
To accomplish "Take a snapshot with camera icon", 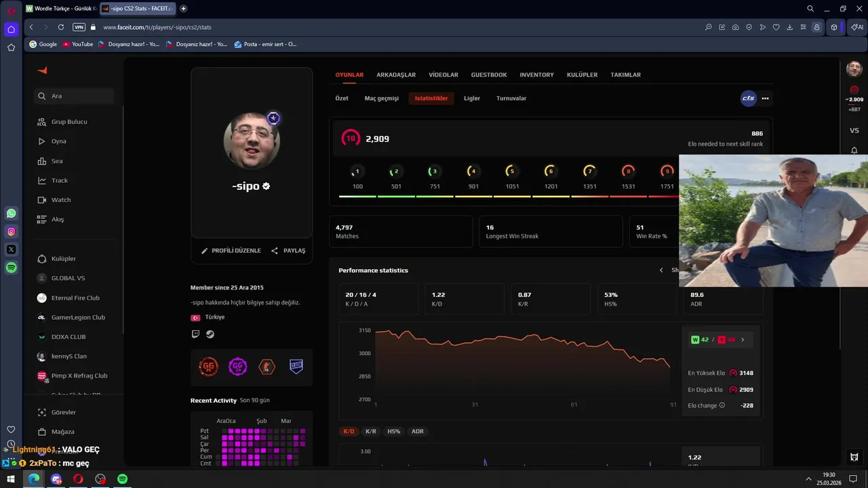I will (x=736, y=27).
